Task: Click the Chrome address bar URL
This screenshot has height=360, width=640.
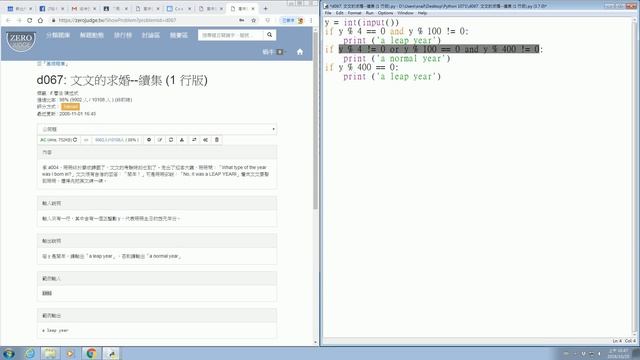Action: [118, 20]
